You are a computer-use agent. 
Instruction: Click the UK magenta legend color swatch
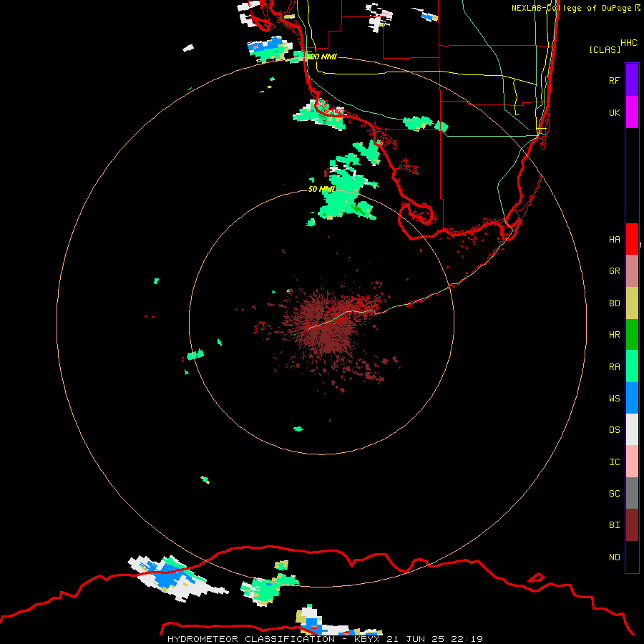tap(632, 112)
